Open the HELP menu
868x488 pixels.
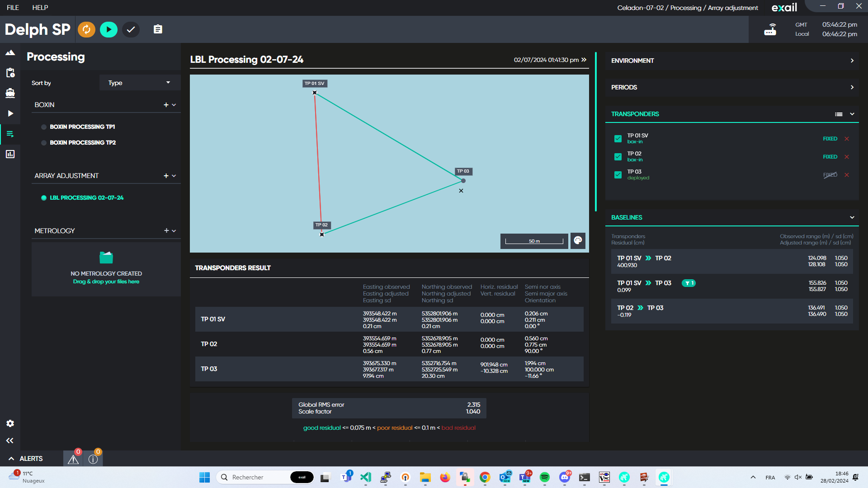click(x=40, y=8)
